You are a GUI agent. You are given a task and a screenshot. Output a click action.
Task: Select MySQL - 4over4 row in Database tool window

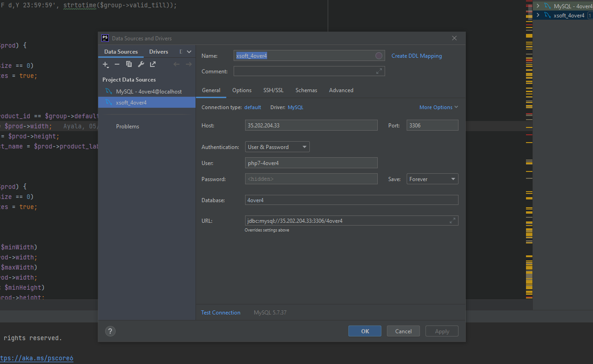563,6
